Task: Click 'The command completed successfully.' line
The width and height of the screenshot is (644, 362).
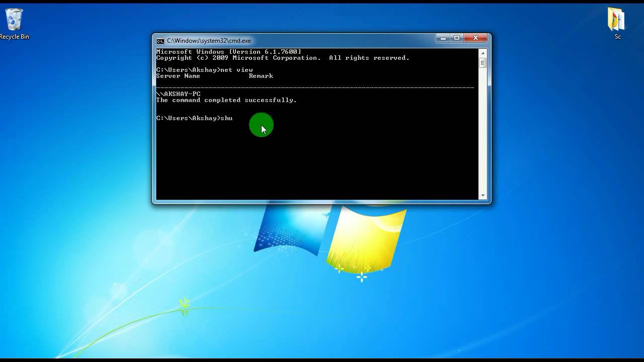Action: click(x=226, y=100)
